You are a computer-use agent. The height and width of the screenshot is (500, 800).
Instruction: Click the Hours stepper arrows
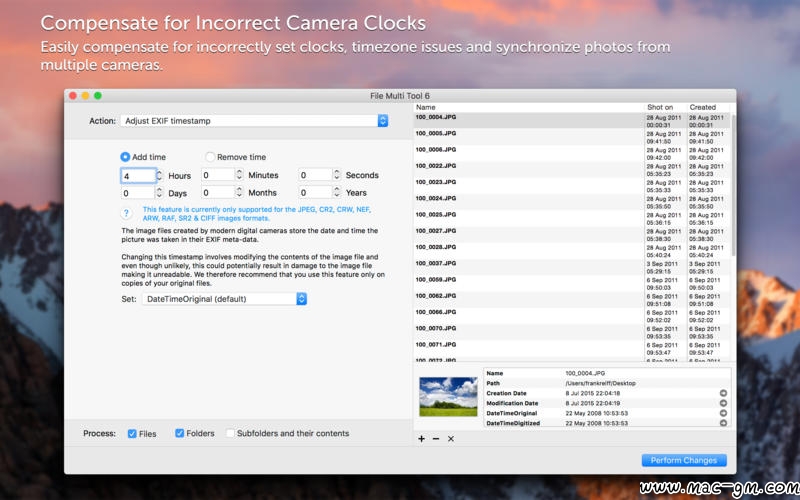[x=159, y=176]
